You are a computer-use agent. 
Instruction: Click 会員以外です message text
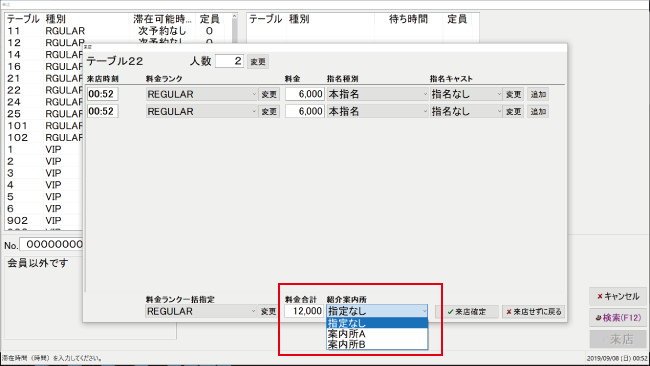[37, 263]
